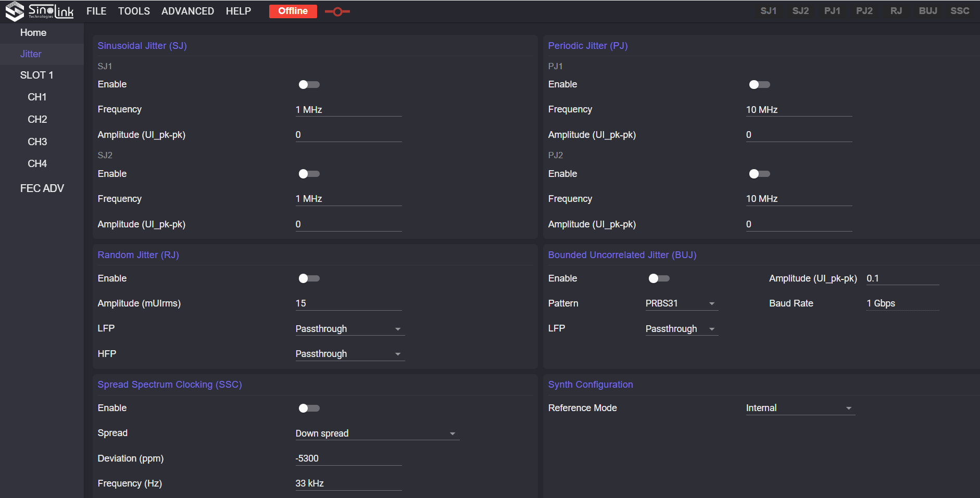The width and height of the screenshot is (980, 498).
Task: Click the SJ1 indicator in top bar
Action: pos(768,11)
